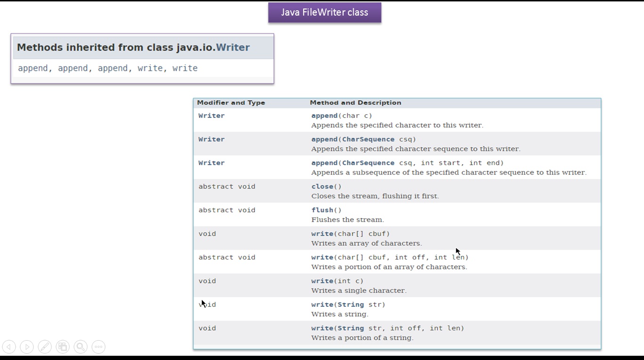This screenshot has height=360, width=644.
Task: Click 'Appends a subsequence of the specified' description
Action: click(449, 172)
